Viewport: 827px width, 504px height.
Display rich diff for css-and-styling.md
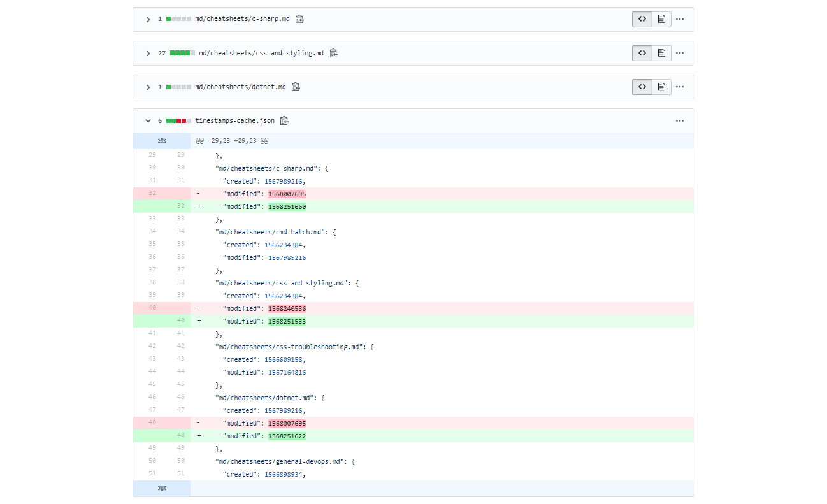[661, 53]
